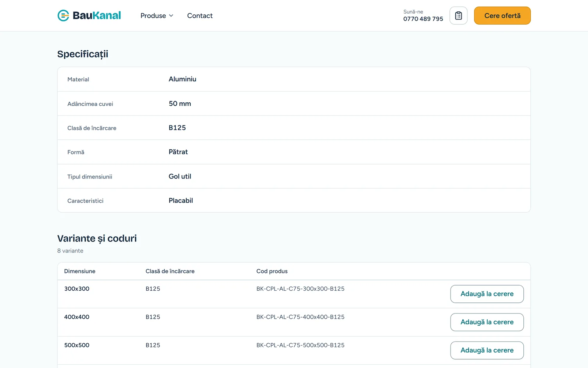Click the 300x300 dimension cell

[x=77, y=289]
